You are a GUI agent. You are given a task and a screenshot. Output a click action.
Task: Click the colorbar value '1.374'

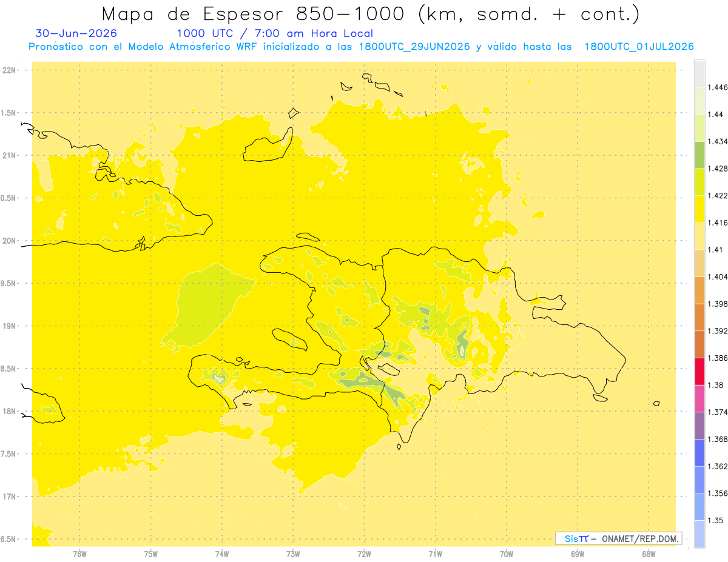click(718, 412)
